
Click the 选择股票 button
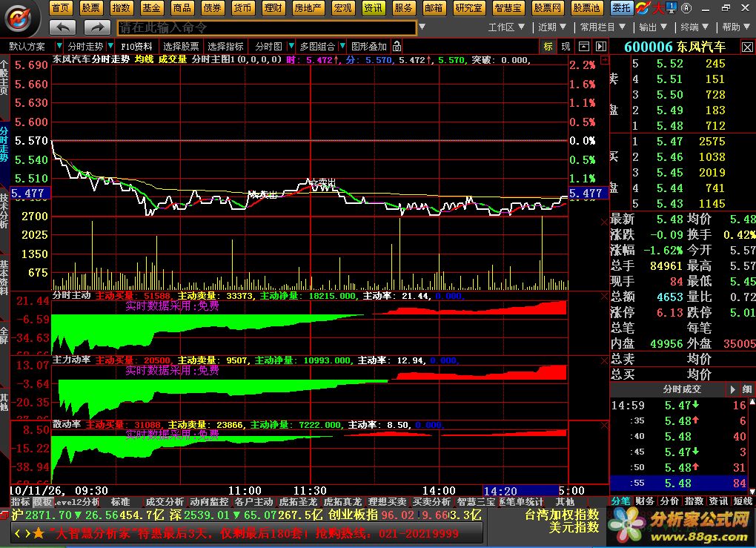181,46
